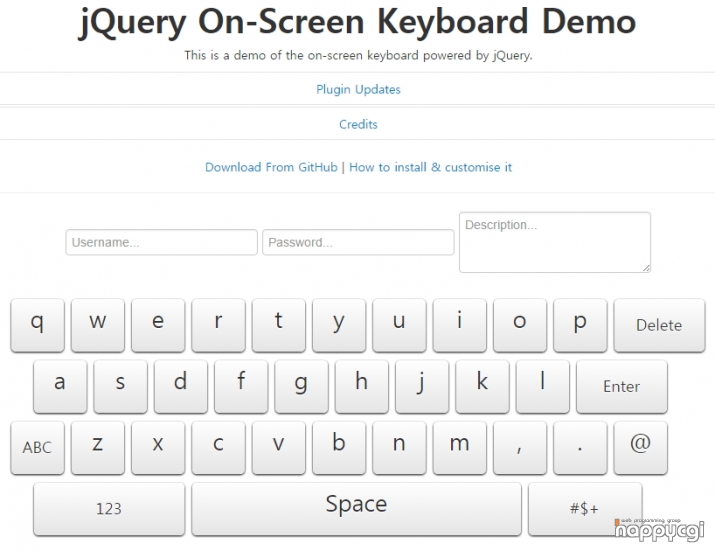715x551 pixels.
Task: Click the i key
Action: (460, 325)
